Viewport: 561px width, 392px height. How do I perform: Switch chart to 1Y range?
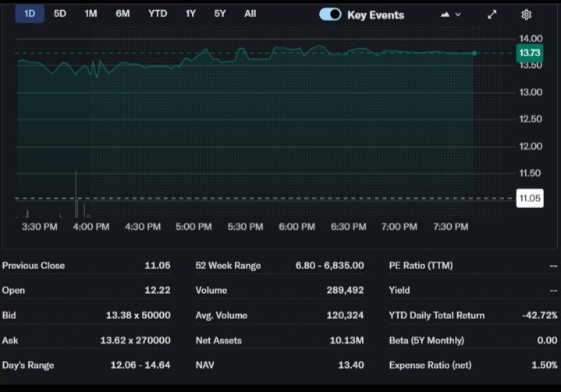click(x=190, y=13)
